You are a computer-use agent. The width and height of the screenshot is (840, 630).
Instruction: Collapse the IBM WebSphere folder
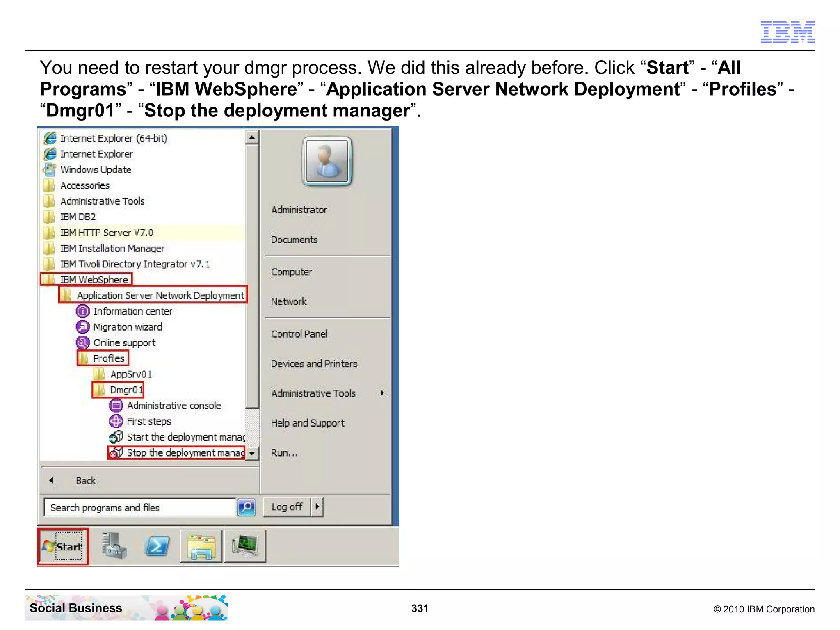[x=86, y=279]
